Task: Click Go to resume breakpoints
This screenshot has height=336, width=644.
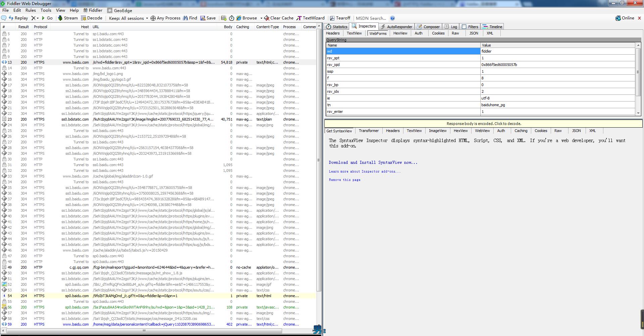Action: tap(47, 18)
